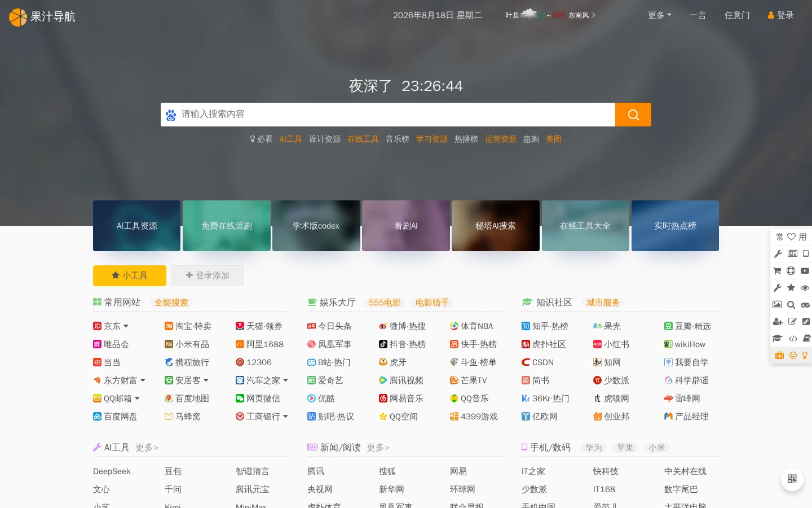Open the 免费在线追剧 banner card
This screenshot has height=508, width=812.
(x=227, y=226)
